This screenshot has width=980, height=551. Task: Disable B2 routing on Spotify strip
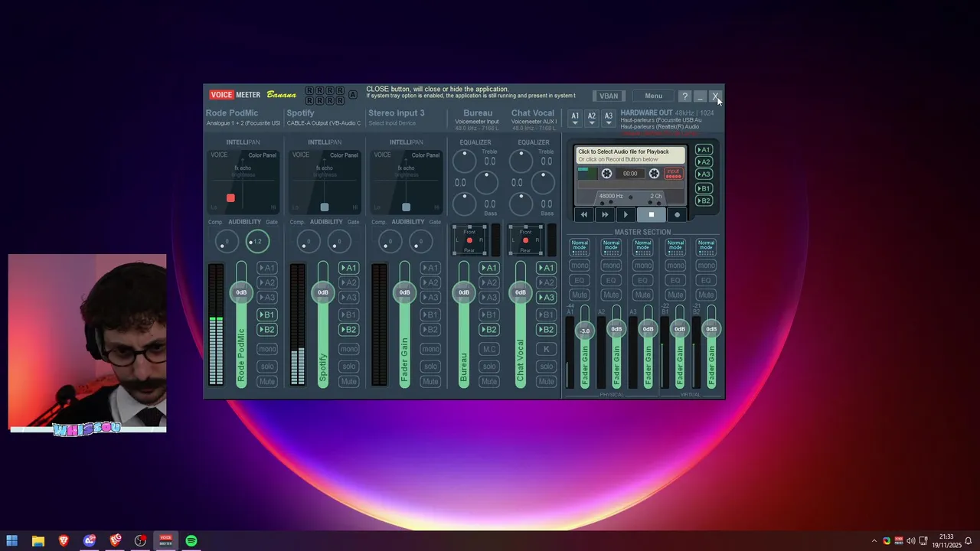click(x=348, y=330)
